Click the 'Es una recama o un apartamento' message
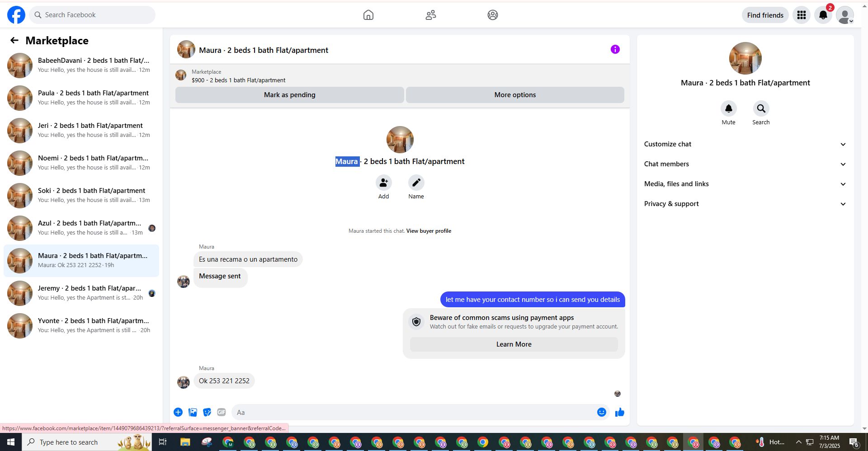868x451 pixels. click(248, 259)
